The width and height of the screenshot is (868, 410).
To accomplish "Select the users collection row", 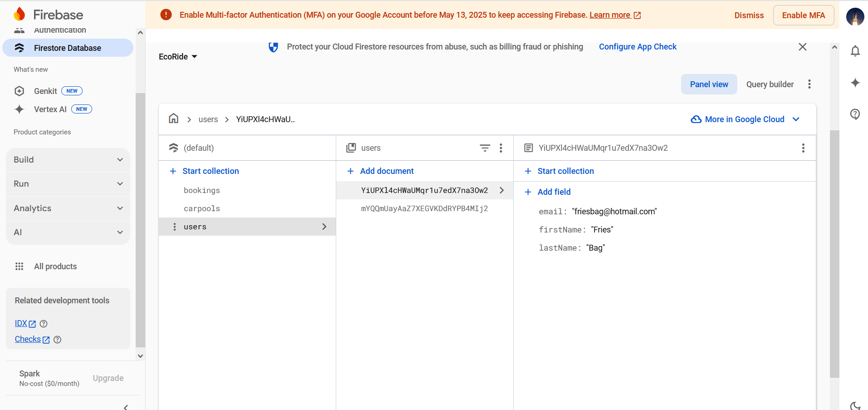I will (x=247, y=227).
